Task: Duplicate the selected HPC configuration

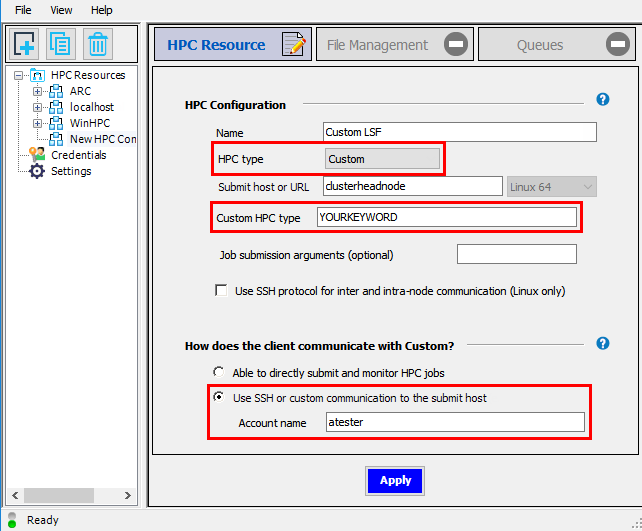Action: (x=61, y=43)
